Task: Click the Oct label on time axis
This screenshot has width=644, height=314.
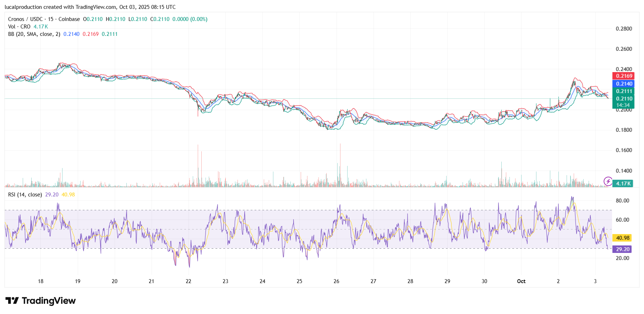Action: pos(521,281)
